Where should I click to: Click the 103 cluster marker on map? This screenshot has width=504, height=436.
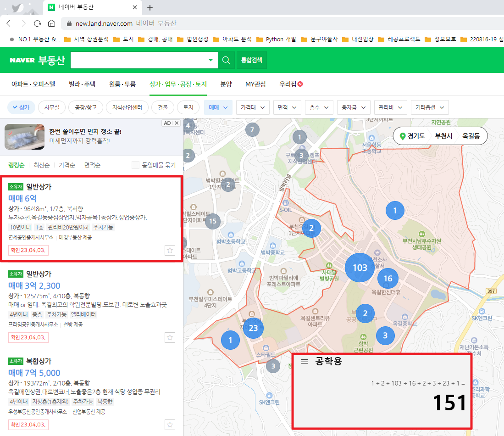[360, 268]
